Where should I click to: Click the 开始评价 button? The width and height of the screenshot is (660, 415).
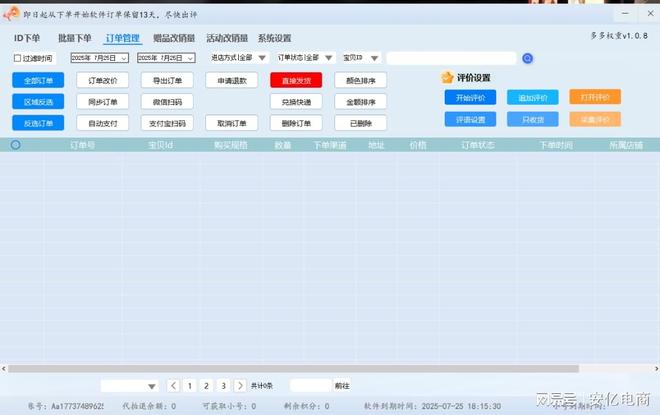pyautogui.click(x=470, y=97)
